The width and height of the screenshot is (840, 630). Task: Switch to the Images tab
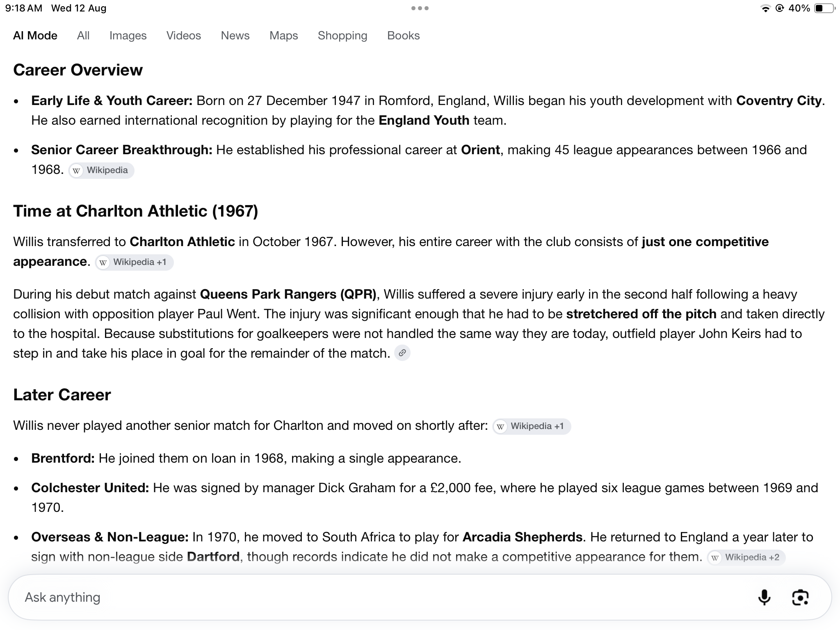128,36
